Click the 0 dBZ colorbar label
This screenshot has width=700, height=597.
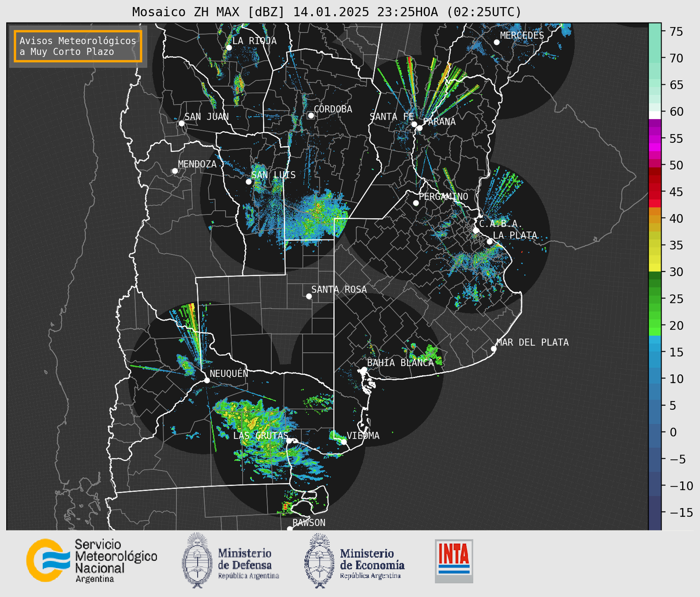(673, 432)
